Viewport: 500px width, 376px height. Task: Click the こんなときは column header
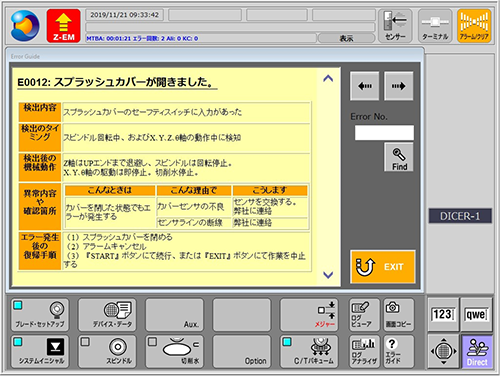(x=110, y=190)
